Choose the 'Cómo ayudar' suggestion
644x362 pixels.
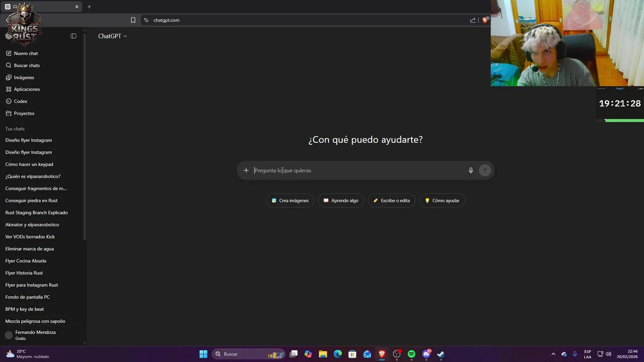pos(442,201)
